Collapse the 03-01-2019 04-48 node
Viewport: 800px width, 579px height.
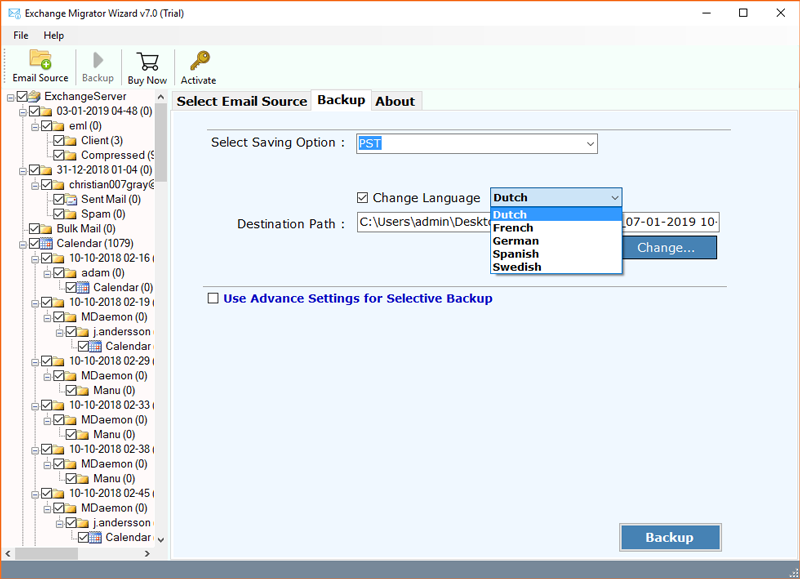tap(22, 112)
